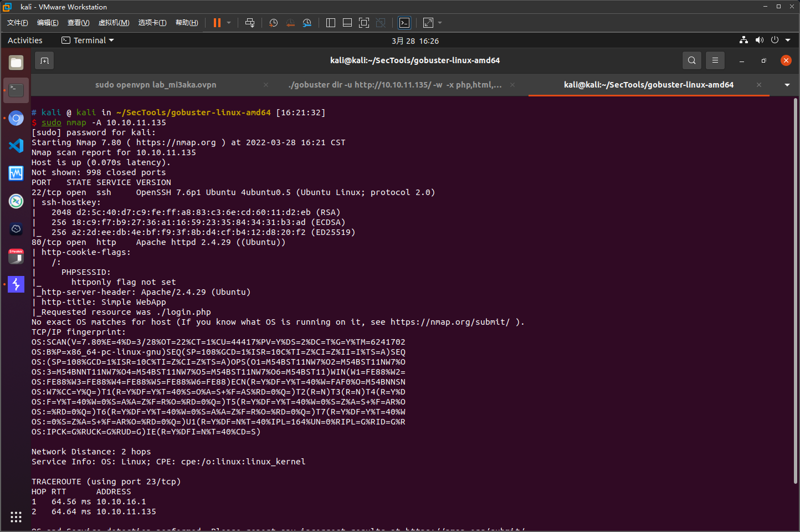Click the 'TRACEROUTE (using port 23/tcp)' line

click(x=106, y=482)
